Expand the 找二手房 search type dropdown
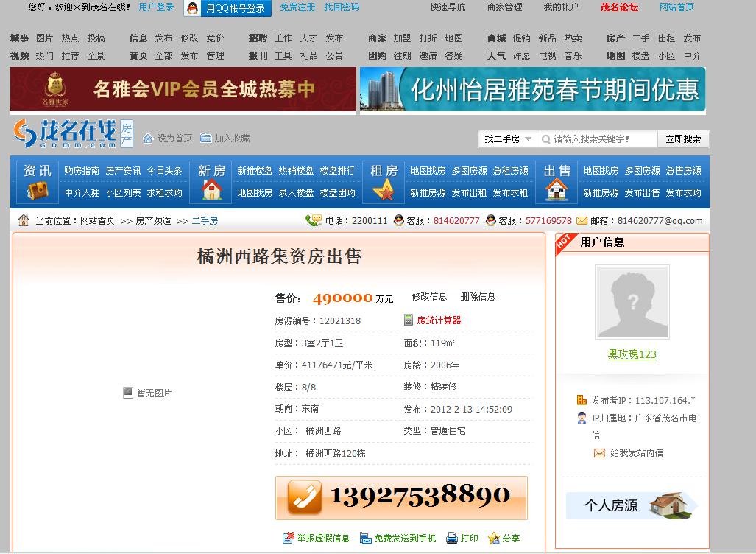The height and width of the screenshot is (554, 756). click(508, 139)
